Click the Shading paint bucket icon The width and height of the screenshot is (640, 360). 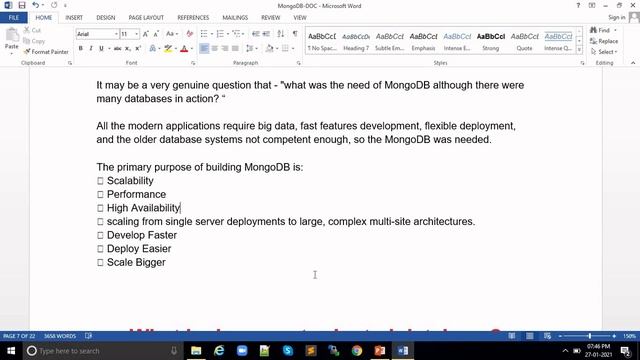[x=269, y=49]
